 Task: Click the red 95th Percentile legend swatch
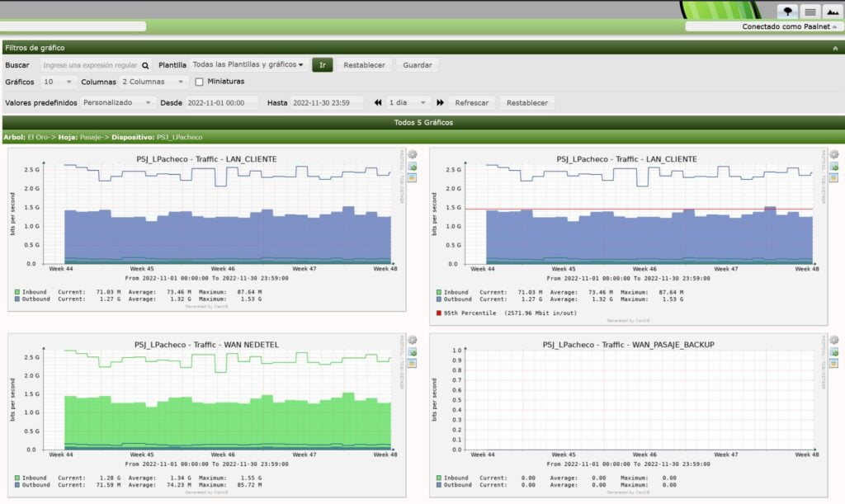pyautogui.click(x=437, y=313)
